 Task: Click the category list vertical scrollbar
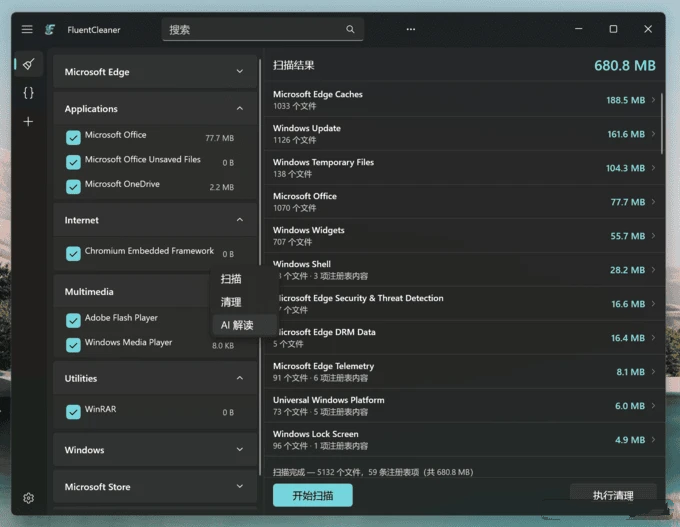pos(260,267)
